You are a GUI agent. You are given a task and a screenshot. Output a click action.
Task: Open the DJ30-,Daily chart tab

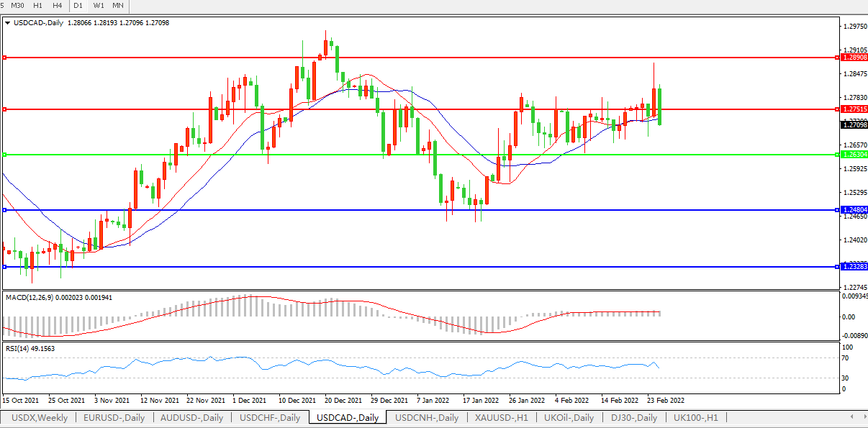tap(634, 418)
